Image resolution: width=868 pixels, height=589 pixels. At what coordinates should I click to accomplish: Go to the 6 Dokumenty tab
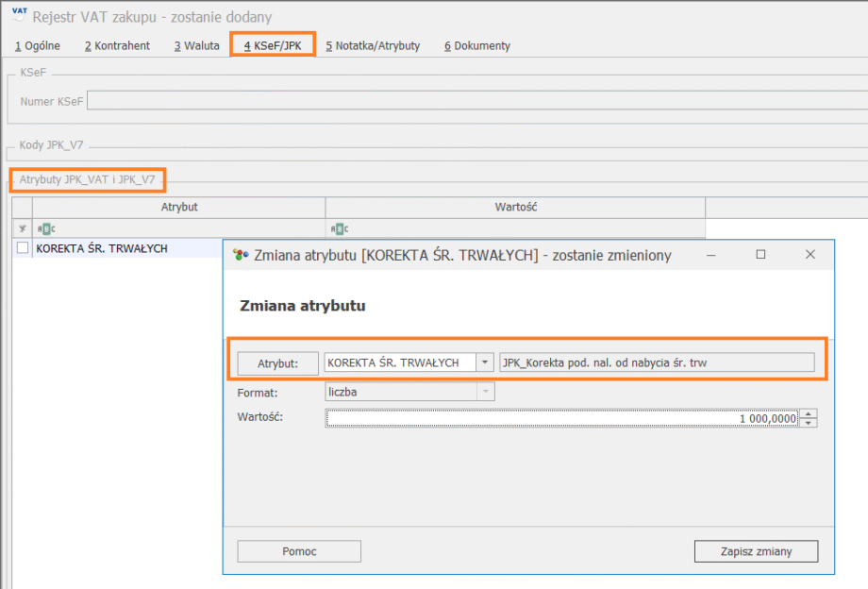(x=477, y=45)
